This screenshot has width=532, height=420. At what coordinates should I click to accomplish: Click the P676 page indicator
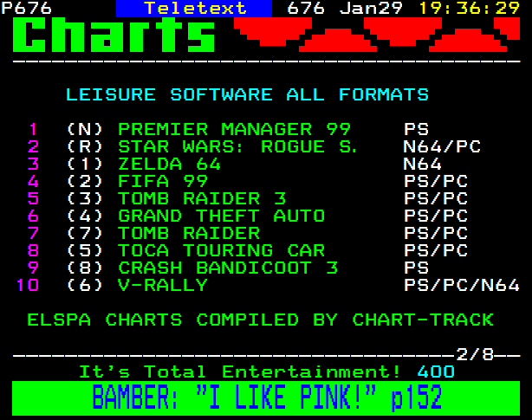coord(27,8)
